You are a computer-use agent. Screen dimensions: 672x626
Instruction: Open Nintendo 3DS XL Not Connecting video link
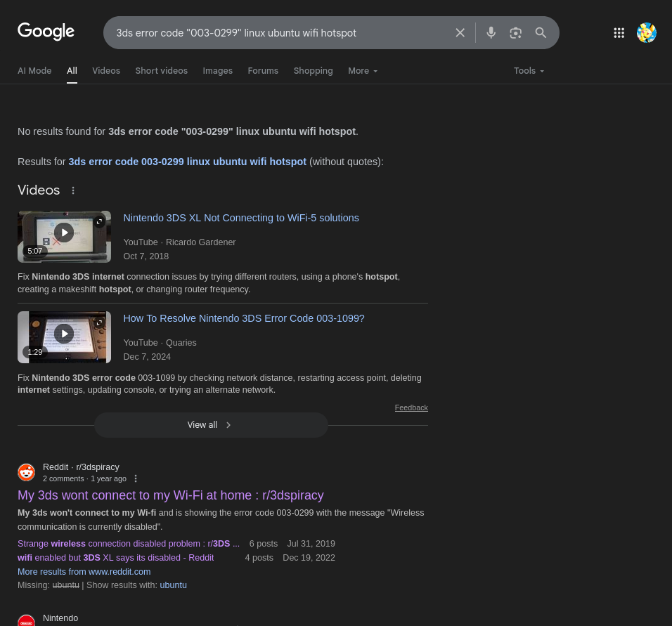pyautogui.click(x=241, y=218)
